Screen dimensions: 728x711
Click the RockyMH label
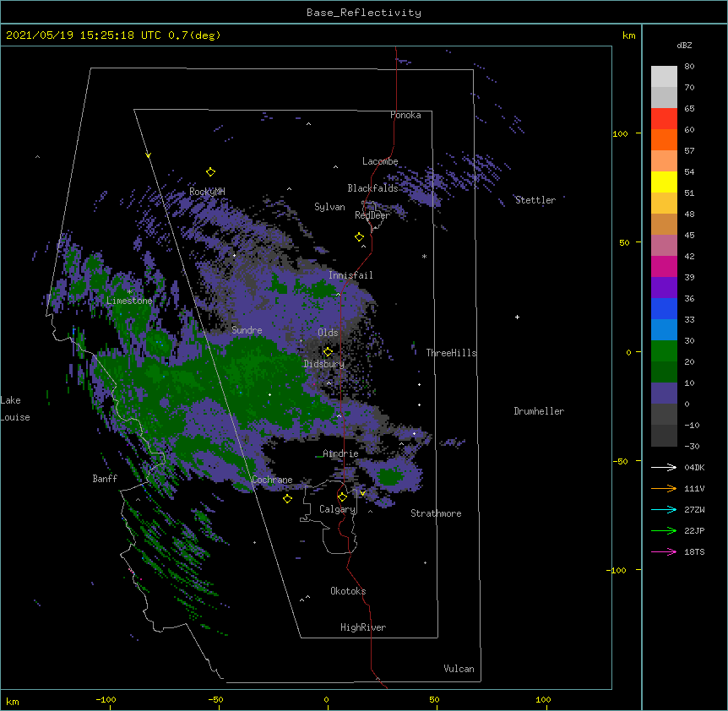click(207, 192)
